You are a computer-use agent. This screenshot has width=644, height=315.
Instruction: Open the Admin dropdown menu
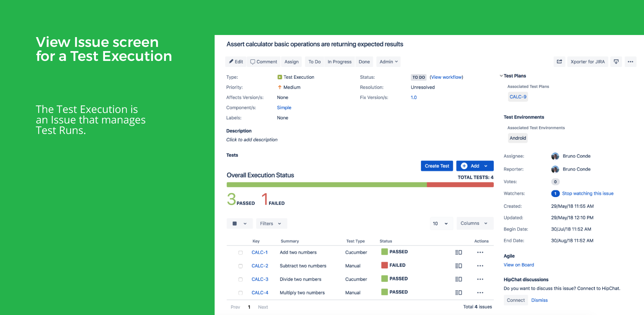(x=388, y=62)
